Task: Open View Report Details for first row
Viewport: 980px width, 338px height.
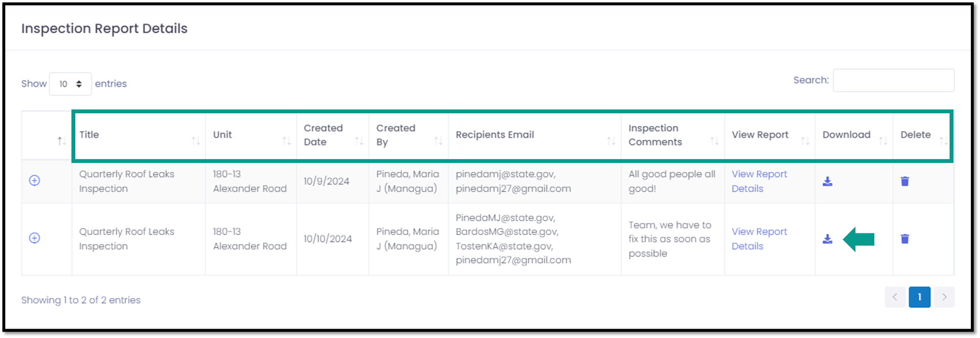Action: coord(759,181)
